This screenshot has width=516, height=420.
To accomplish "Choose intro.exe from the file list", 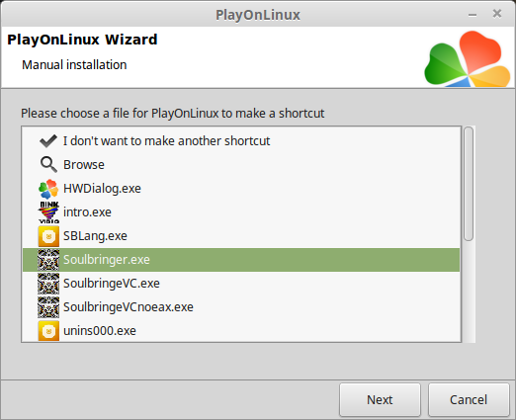I will tap(241, 212).
